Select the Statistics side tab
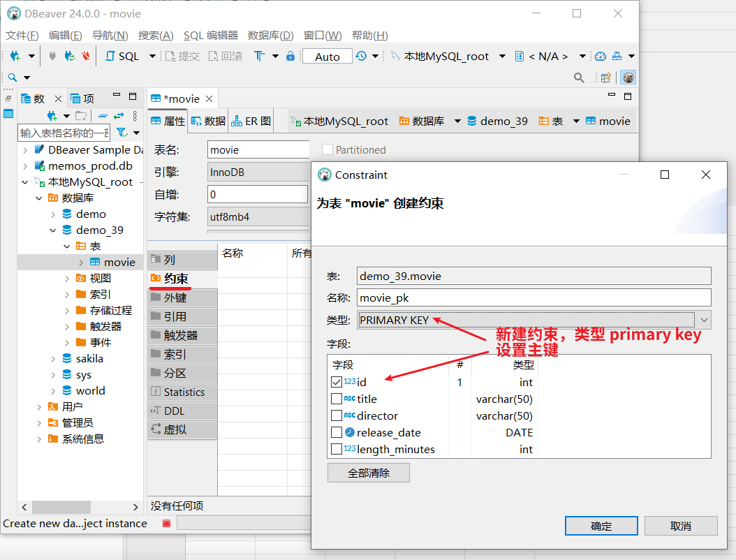This screenshot has height=560, width=736. 182,392
